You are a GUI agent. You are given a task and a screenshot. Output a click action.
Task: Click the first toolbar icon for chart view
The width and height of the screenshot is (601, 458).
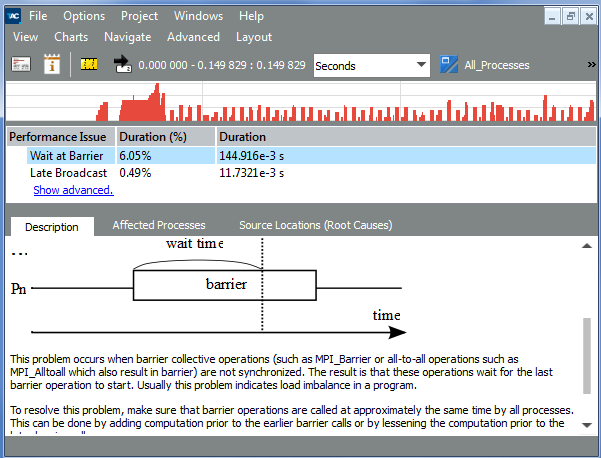[21, 65]
